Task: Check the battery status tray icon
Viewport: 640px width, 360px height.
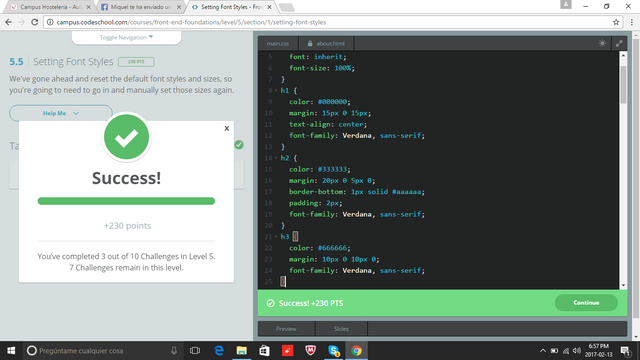Action: [x=554, y=351]
